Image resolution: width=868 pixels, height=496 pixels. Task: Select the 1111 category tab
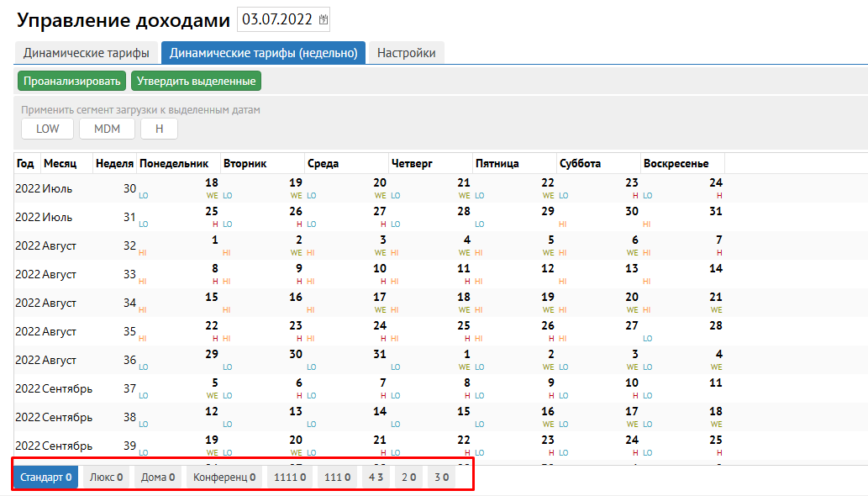pos(290,478)
